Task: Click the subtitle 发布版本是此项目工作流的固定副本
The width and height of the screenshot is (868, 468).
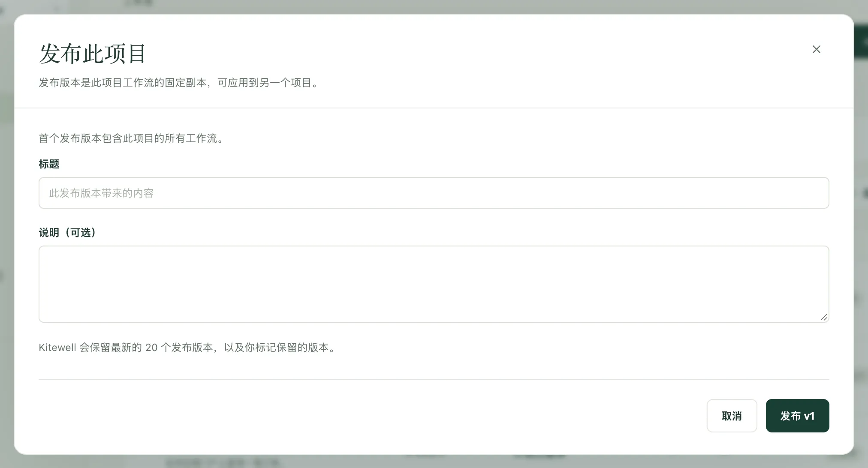Action: (x=179, y=83)
